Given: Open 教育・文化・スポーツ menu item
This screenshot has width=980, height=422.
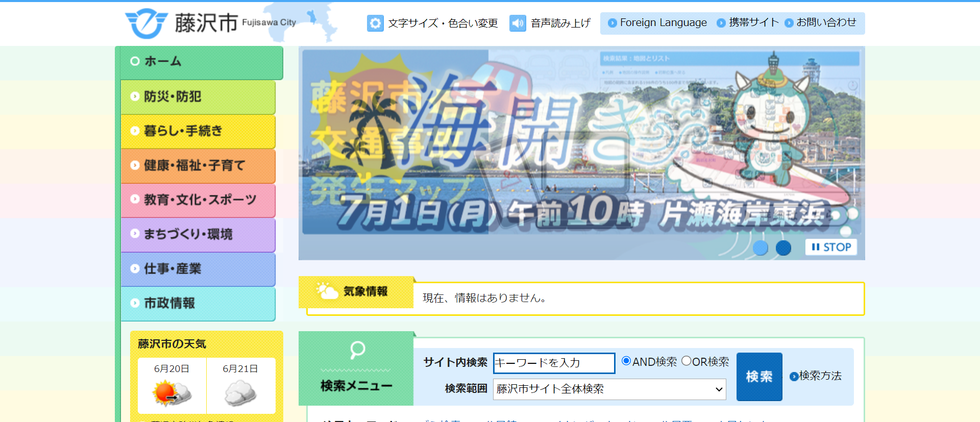Looking at the screenshot, I should pyautogui.click(x=198, y=200).
